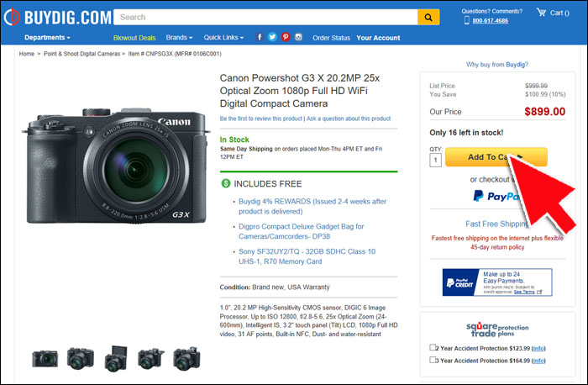Click the $899.00 Our Price value
The height and width of the screenshot is (385, 588).
544,112
